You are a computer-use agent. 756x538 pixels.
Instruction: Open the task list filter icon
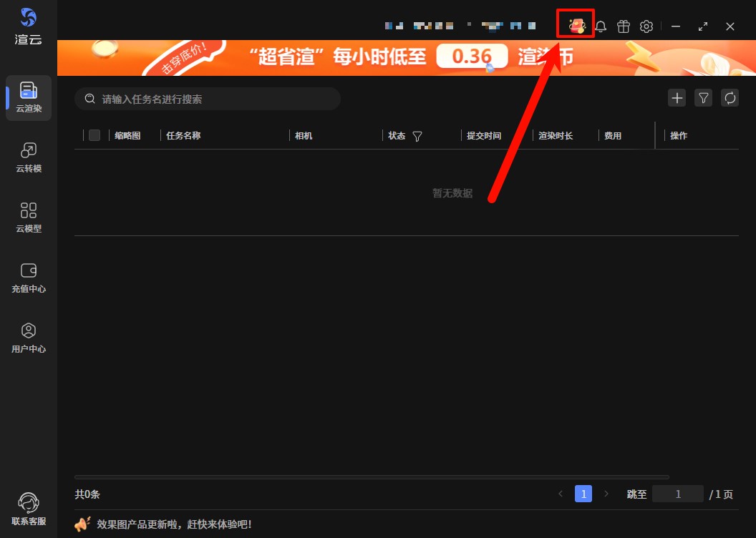[704, 98]
